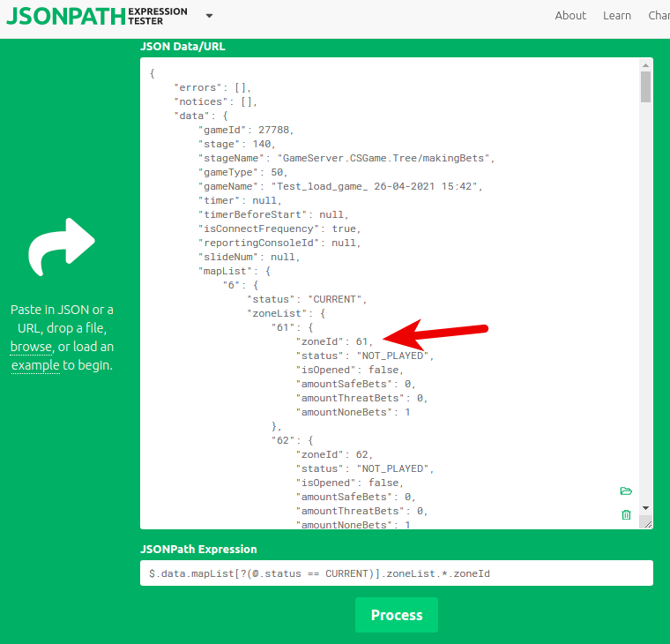
Task: Click the scroll up arrow of JSON editor
Action: click(645, 65)
